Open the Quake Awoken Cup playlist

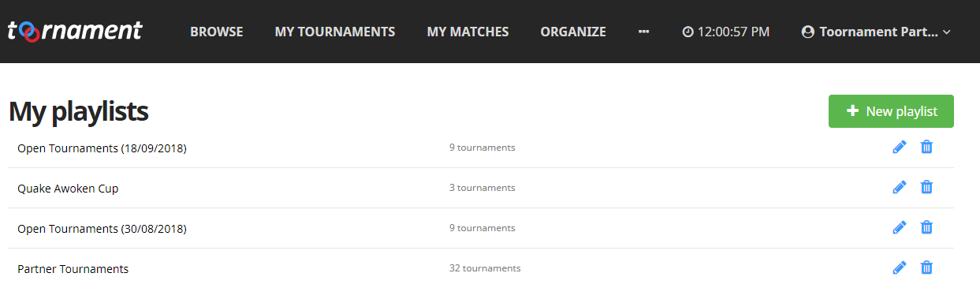[68, 189]
